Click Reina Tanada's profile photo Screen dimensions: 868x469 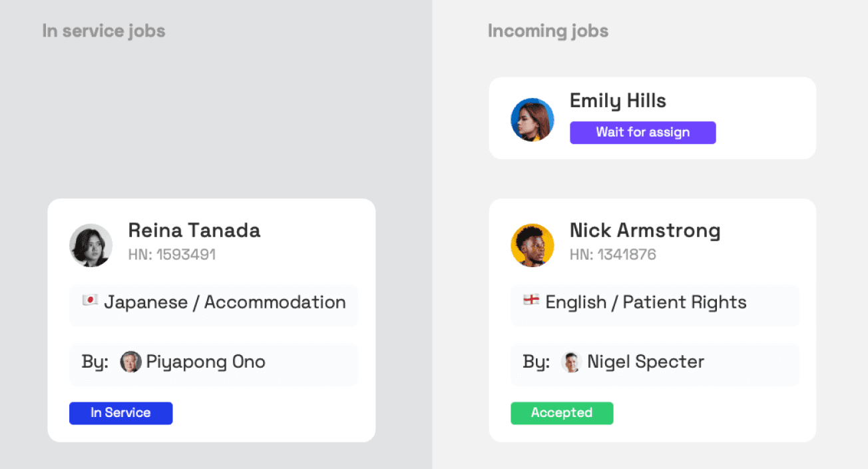point(91,245)
